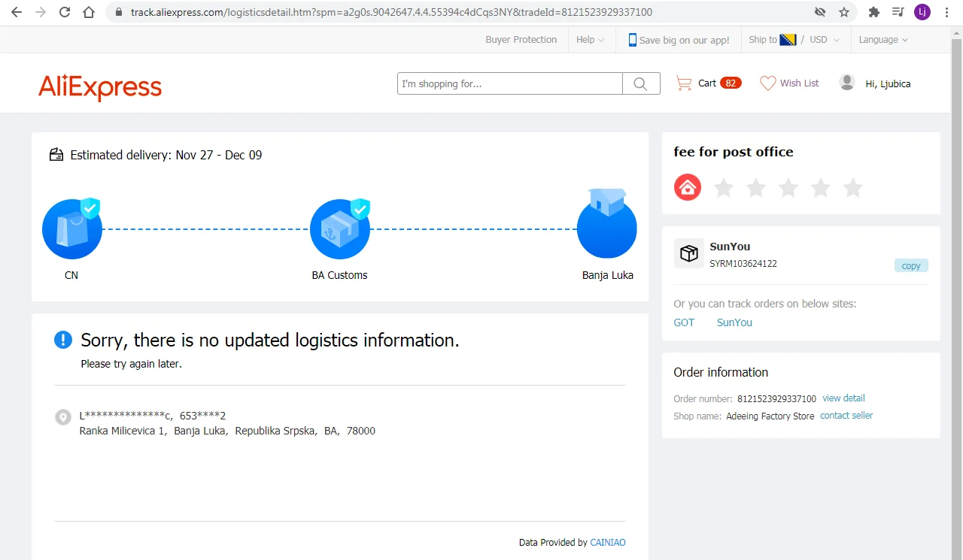Bookmark this page with the star
Screen dimensions: 963x560
(x=844, y=12)
